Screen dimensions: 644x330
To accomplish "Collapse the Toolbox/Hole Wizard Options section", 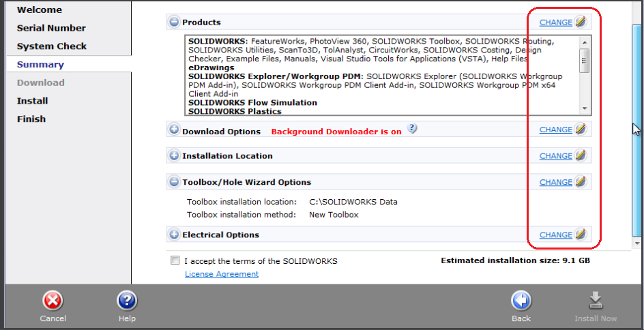I will [x=174, y=182].
